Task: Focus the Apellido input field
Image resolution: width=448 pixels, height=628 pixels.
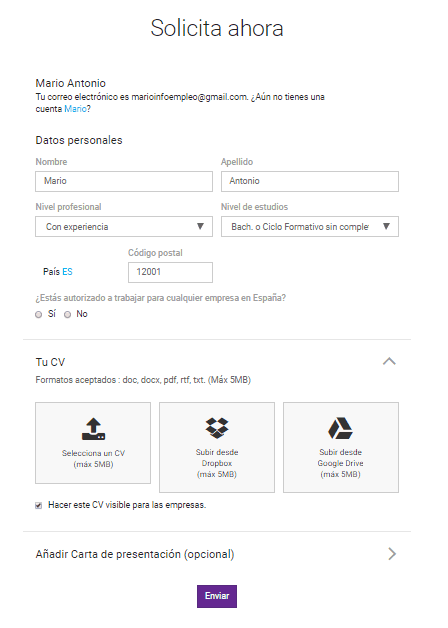Action: point(310,181)
